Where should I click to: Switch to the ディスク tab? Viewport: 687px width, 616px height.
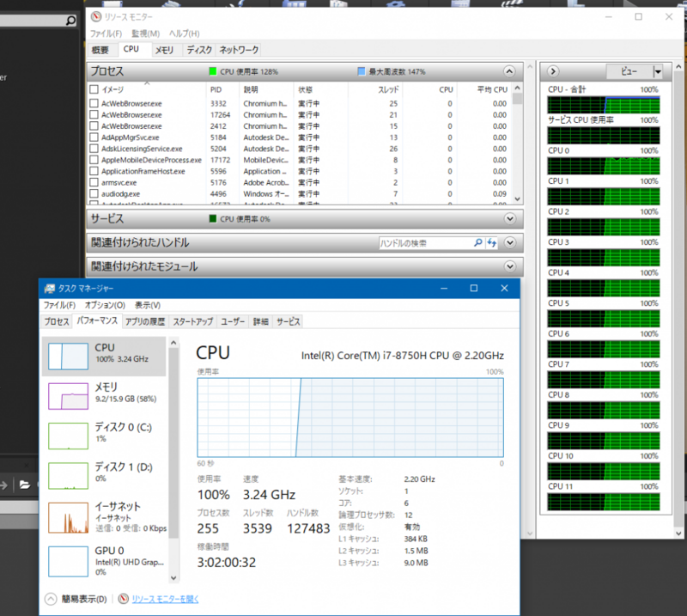[199, 50]
